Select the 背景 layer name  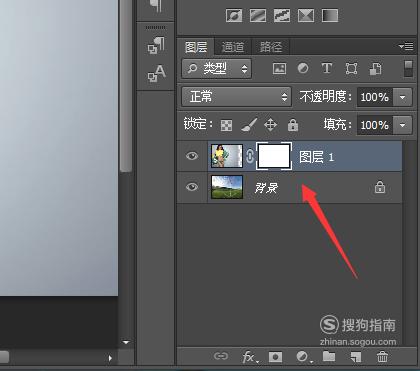266,188
